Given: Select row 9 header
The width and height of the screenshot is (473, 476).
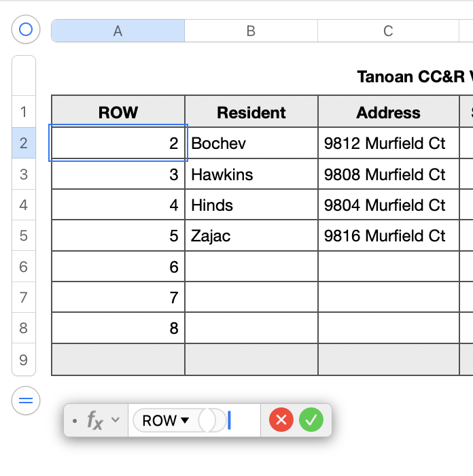Looking at the screenshot, I should coord(24,360).
